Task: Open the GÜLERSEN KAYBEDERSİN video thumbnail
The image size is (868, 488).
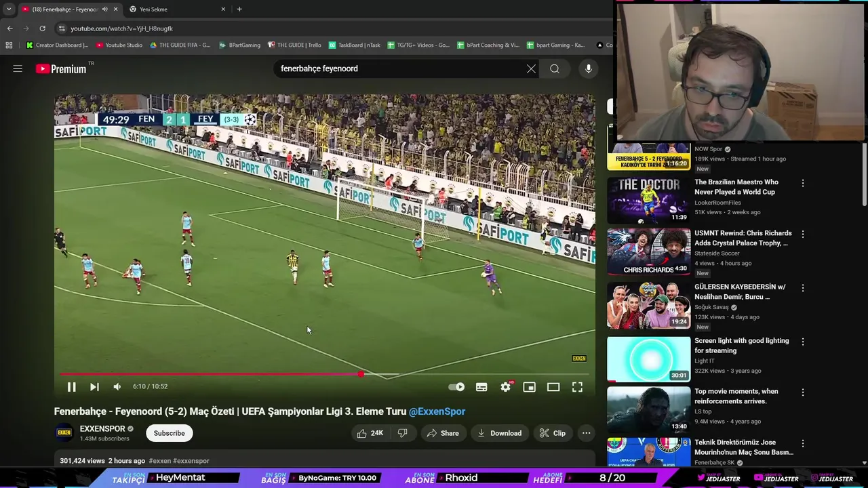Action: point(648,305)
